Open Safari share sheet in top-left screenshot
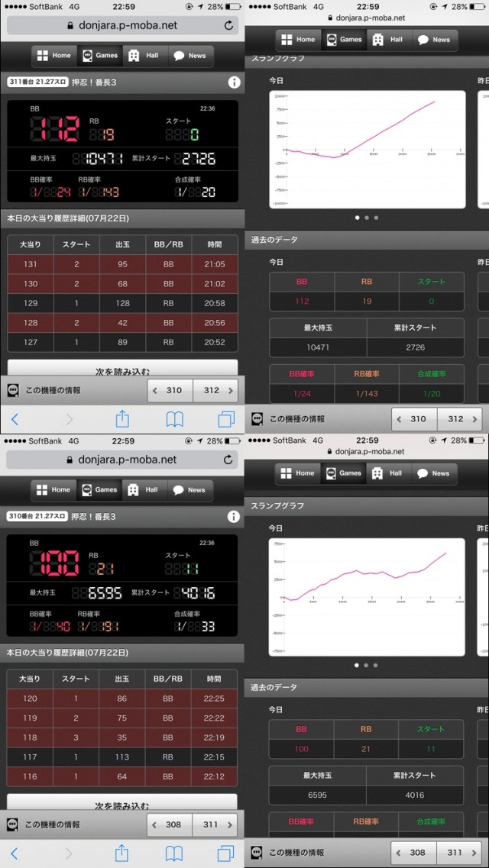 (x=122, y=418)
